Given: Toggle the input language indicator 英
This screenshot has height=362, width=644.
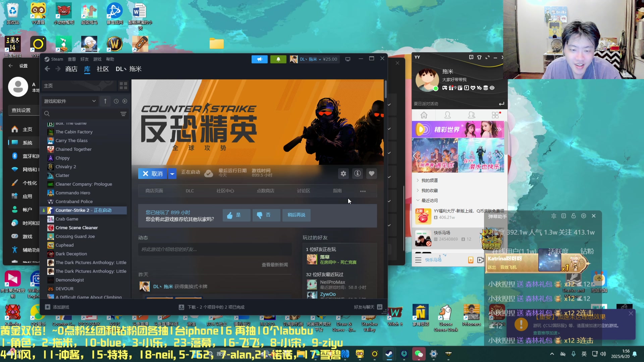Looking at the screenshot, I should (x=584, y=354).
